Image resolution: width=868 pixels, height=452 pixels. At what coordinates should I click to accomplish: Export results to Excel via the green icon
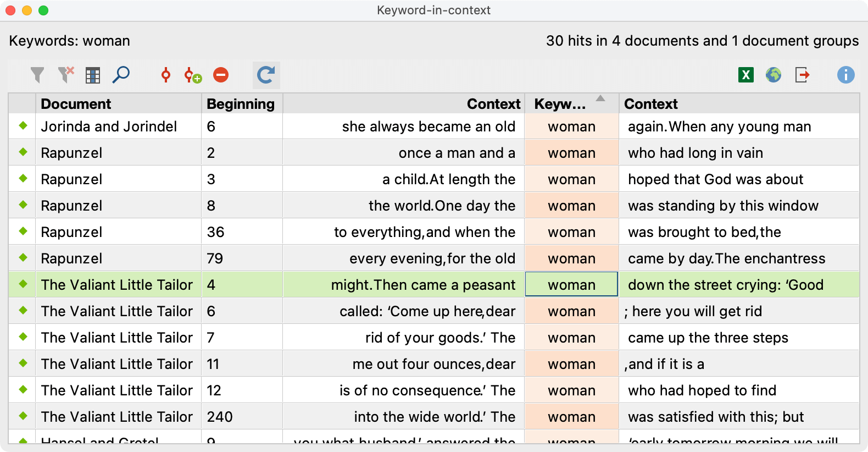pos(746,75)
